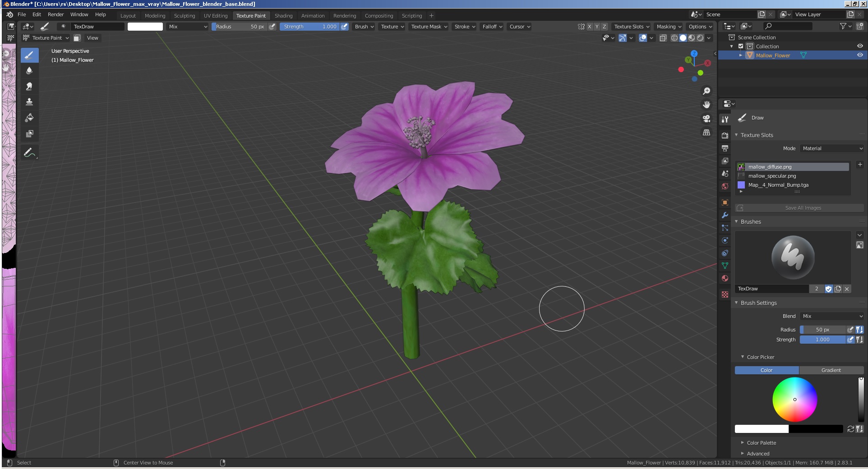This screenshot has height=469, width=868.
Task: Click the viewport zoom magnifier icon
Action: (706, 91)
